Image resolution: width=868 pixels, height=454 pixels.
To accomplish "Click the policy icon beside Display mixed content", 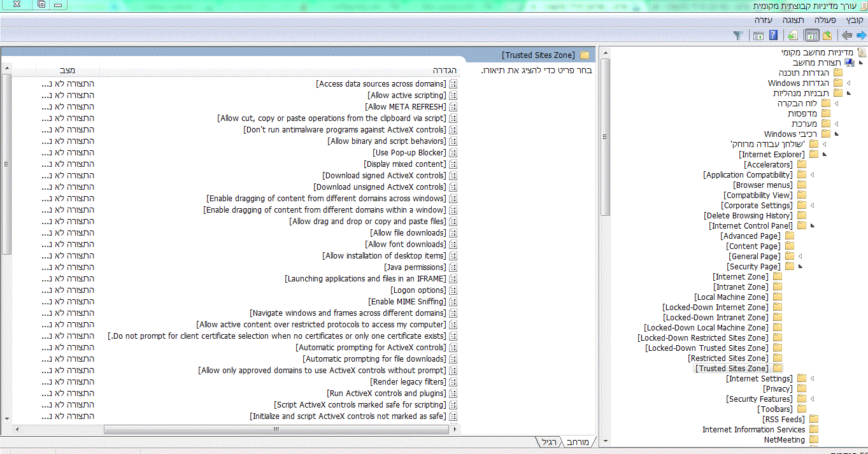I will pos(453,164).
